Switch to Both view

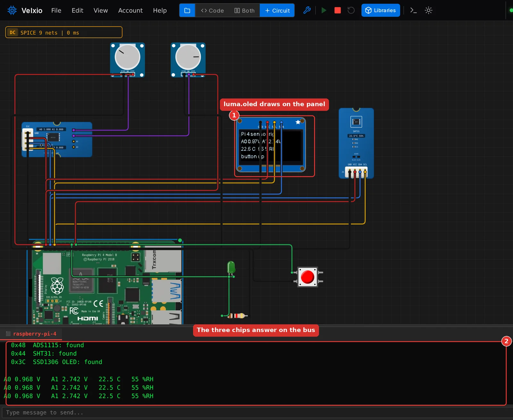[x=244, y=10]
